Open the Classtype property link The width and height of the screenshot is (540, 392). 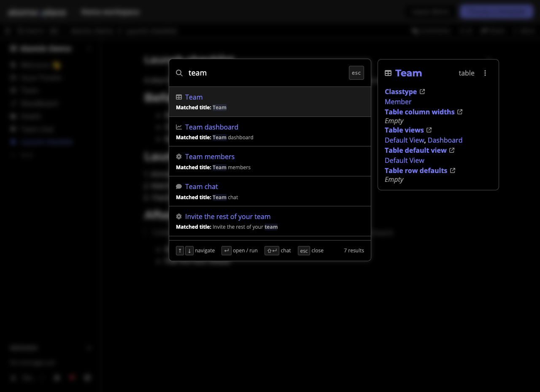point(401,92)
